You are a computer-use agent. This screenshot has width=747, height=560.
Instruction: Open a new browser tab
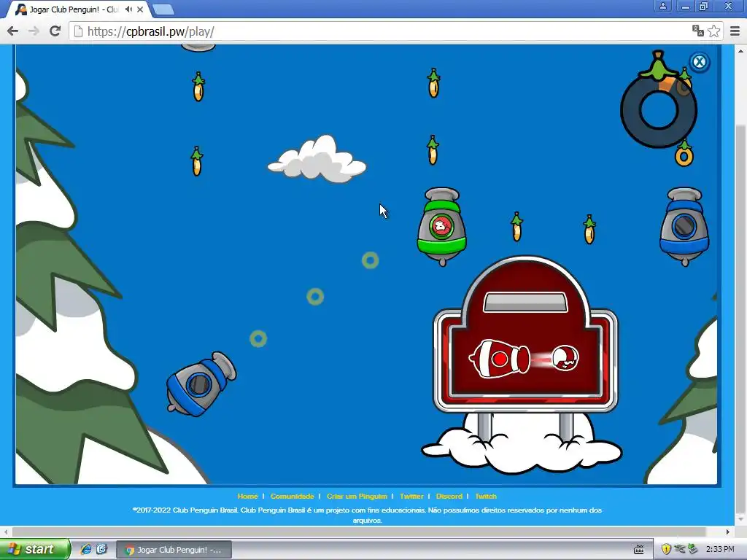163,9
